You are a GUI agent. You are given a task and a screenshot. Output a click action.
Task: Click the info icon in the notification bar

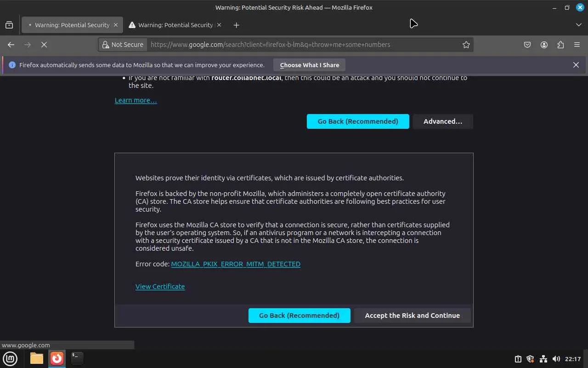click(x=12, y=65)
